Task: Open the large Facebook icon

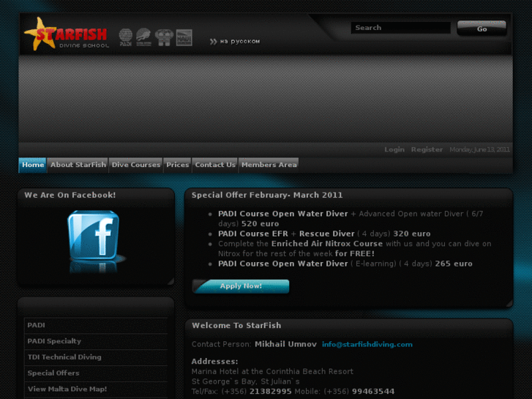Action: point(94,235)
